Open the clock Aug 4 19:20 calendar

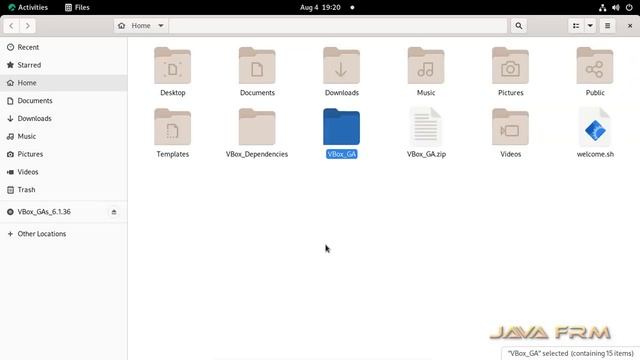[320, 7]
